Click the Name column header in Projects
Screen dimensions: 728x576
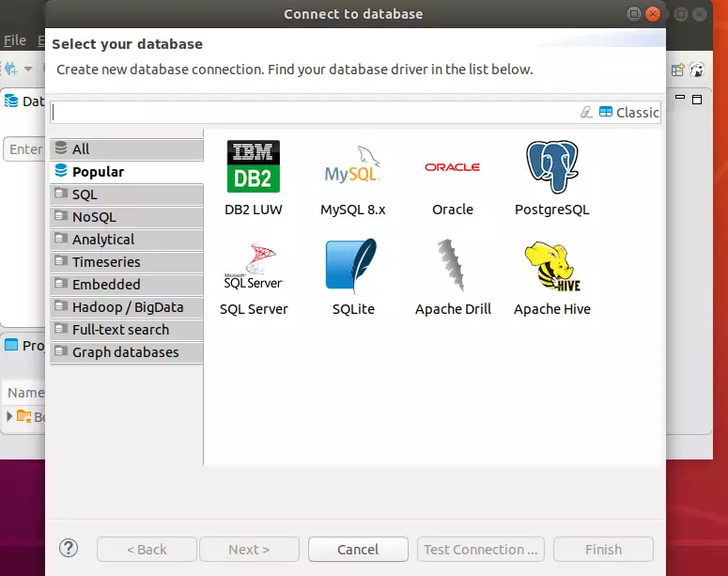pyautogui.click(x=24, y=393)
